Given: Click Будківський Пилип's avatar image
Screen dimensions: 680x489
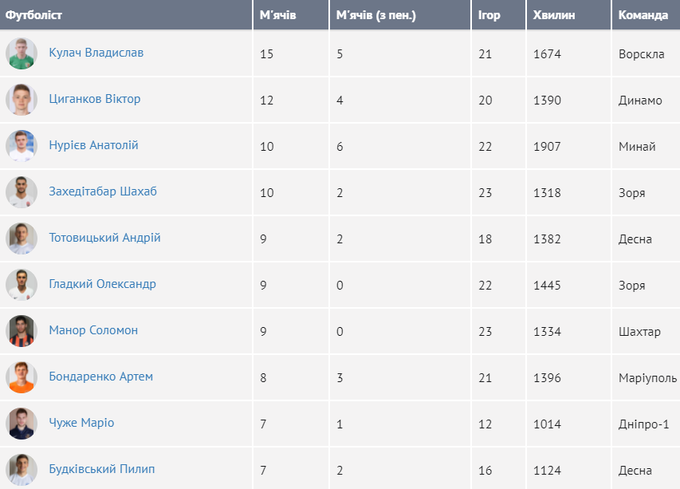Looking at the screenshot, I should [x=21, y=469].
